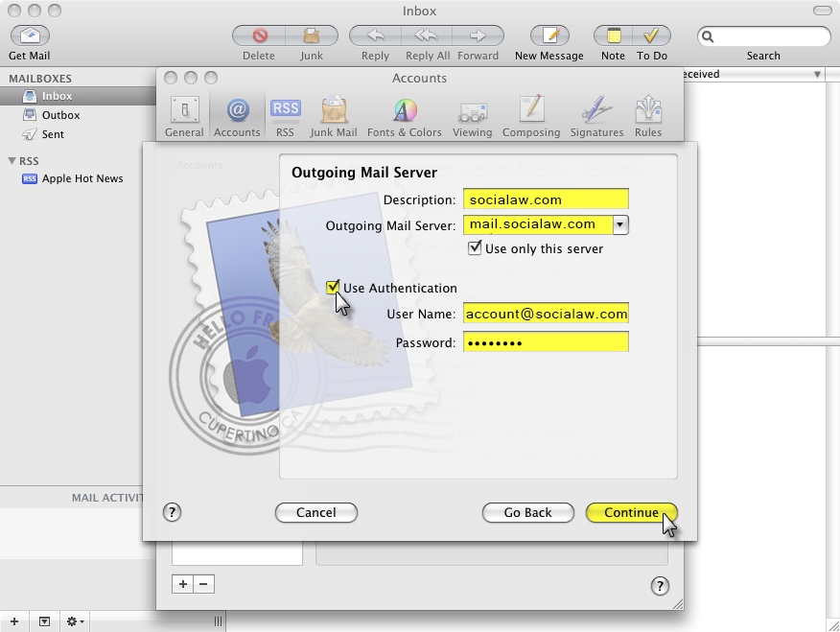Select the Sent mailbox
840x632 pixels.
tap(78, 134)
